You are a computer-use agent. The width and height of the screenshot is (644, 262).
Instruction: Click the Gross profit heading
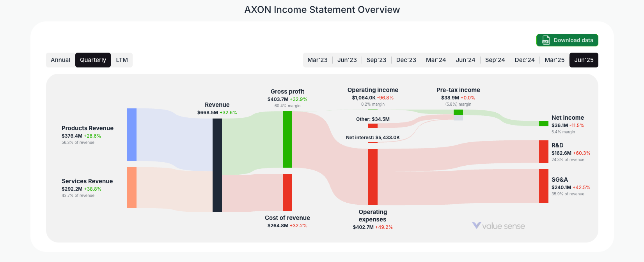pos(287,92)
